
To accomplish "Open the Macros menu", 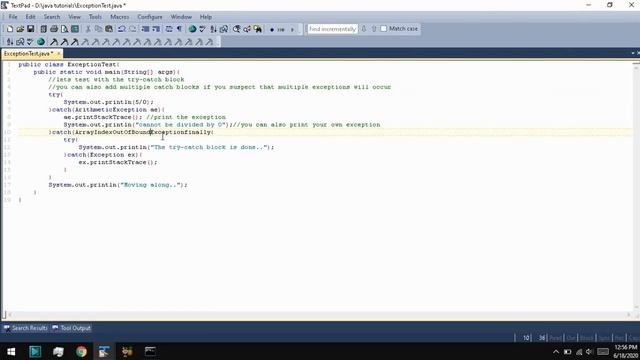I will pos(120,17).
